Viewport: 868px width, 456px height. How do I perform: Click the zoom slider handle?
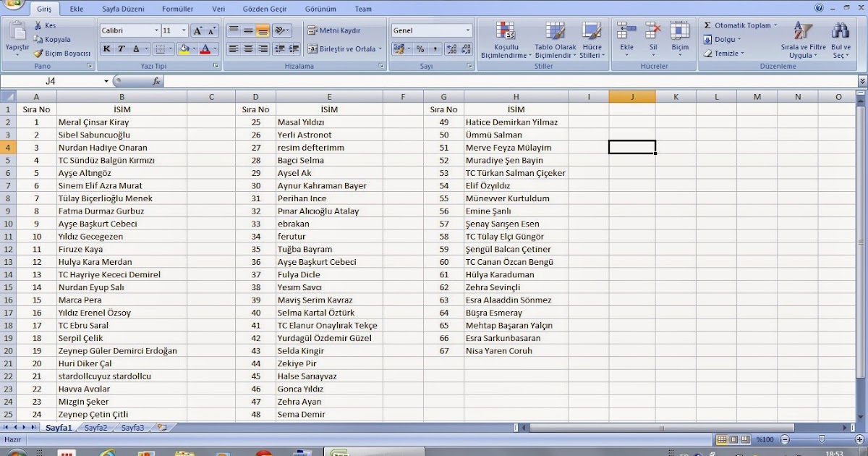click(821, 439)
